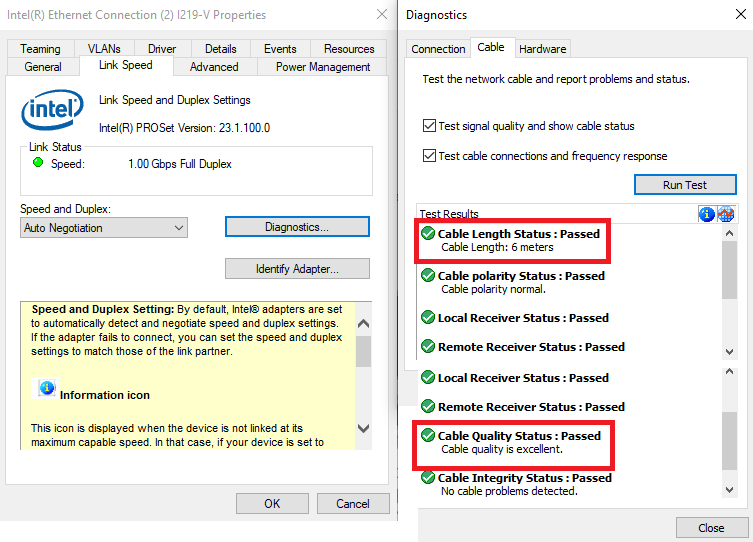The height and width of the screenshot is (542, 753).
Task: Click the blue Information icon in help pane
Action: coord(47,387)
